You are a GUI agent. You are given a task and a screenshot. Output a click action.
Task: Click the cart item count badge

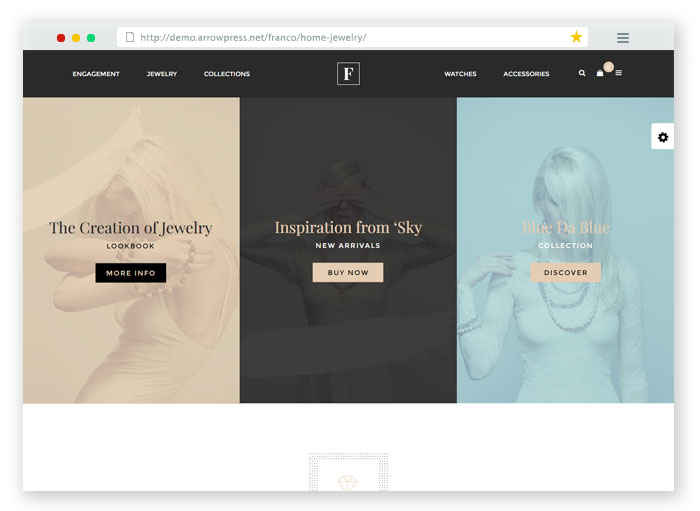(x=608, y=67)
